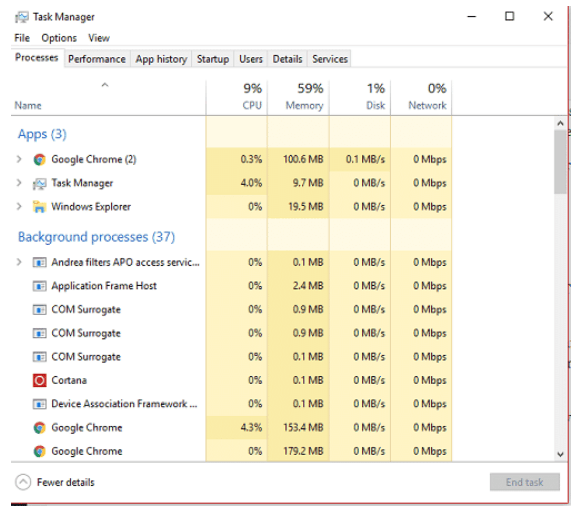Click the Task Manager process icon

pyautogui.click(x=40, y=183)
